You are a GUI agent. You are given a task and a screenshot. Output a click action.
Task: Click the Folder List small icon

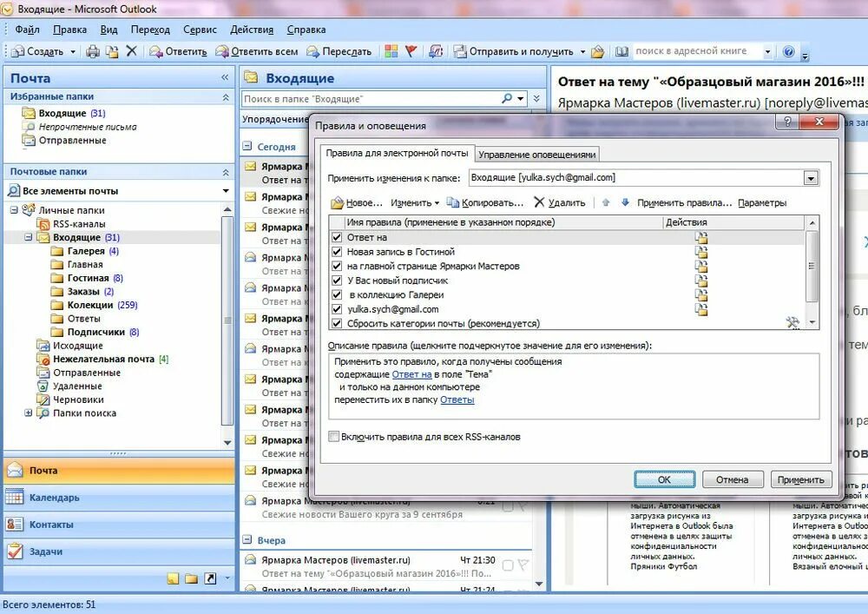[192, 578]
